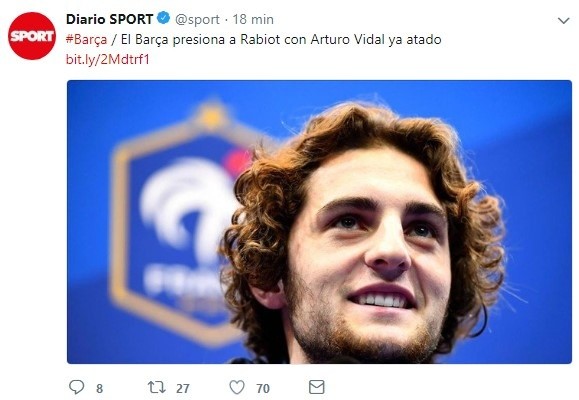The height and width of the screenshot is (400, 579).
Task: Click Arturo Vidal in the tweet text
Action: pyautogui.click(x=347, y=39)
